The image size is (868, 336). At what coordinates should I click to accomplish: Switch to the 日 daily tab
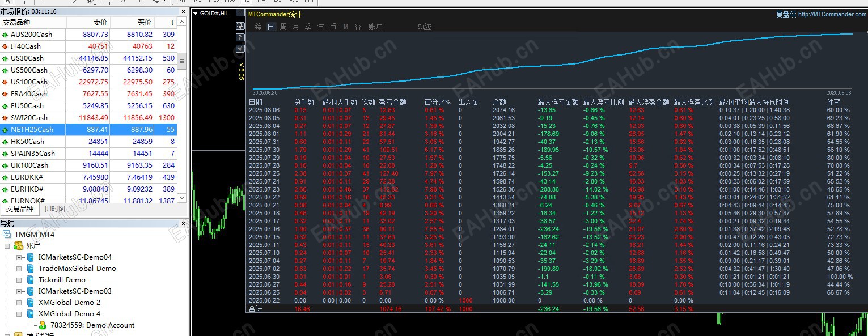(270, 27)
